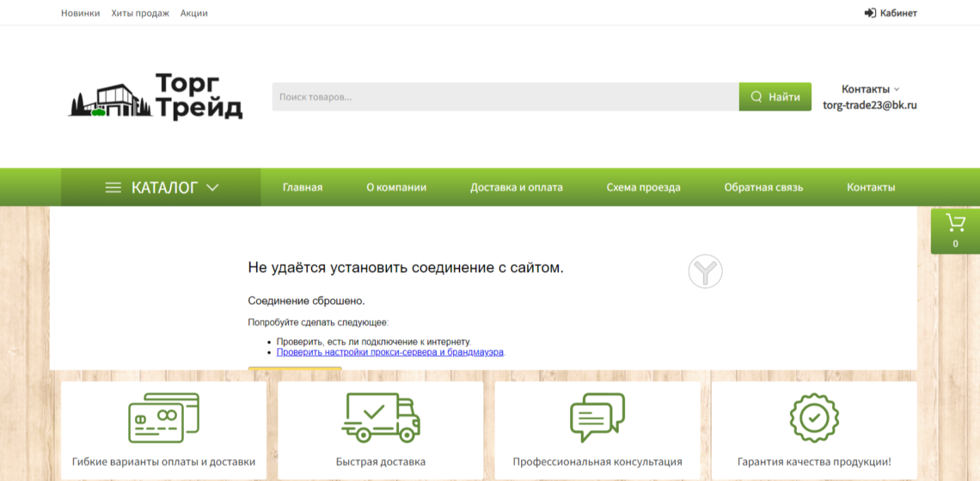Click the Быстрая доставка caption
Viewport: 980px width, 481px height.
click(x=381, y=462)
